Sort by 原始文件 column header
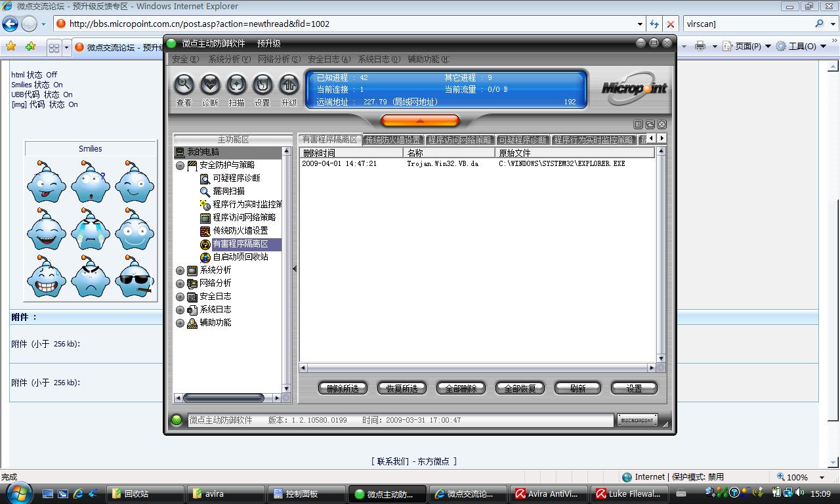Viewport: 840px width, 504px height. click(576, 153)
